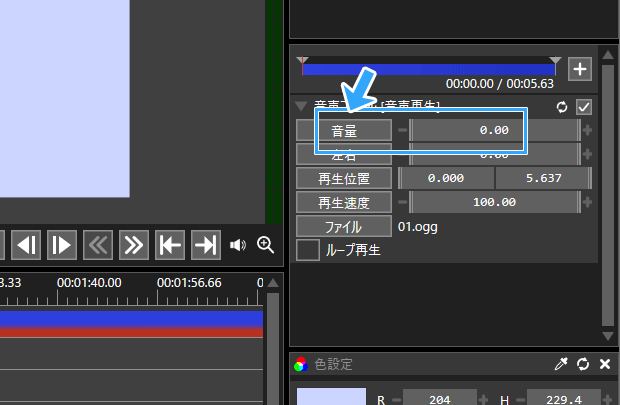Image resolution: width=620 pixels, height=405 pixels.
Task: Click the speaker volume icon
Action: point(238,245)
